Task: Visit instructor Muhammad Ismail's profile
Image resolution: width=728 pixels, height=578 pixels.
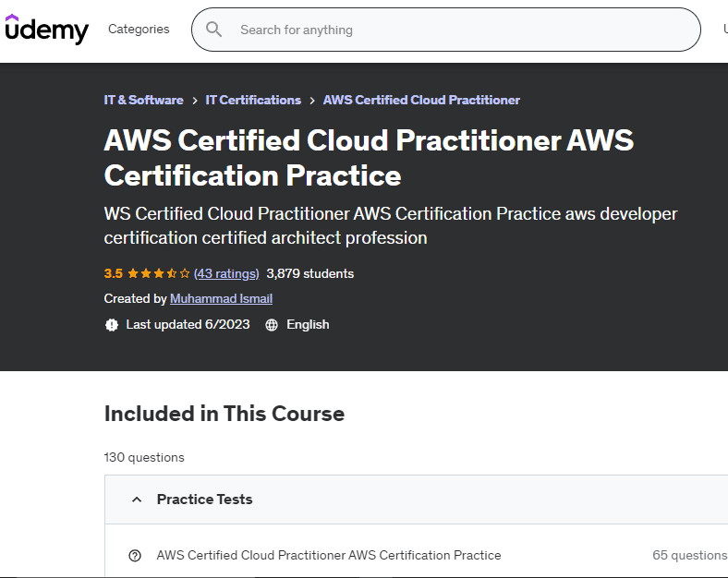Action: [221, 298]
